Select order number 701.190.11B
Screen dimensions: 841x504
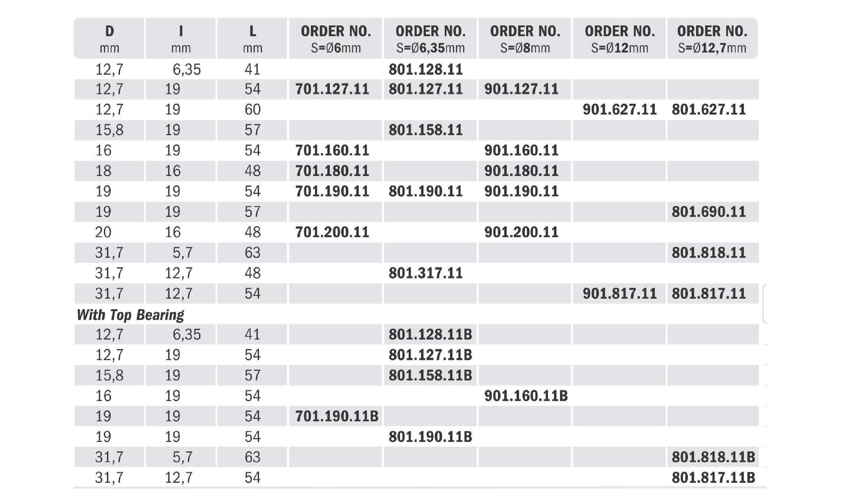336,416
